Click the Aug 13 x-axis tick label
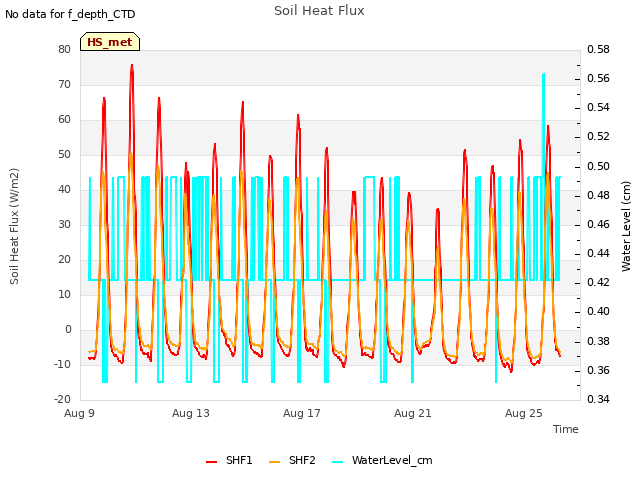 (x=191, y=413)
